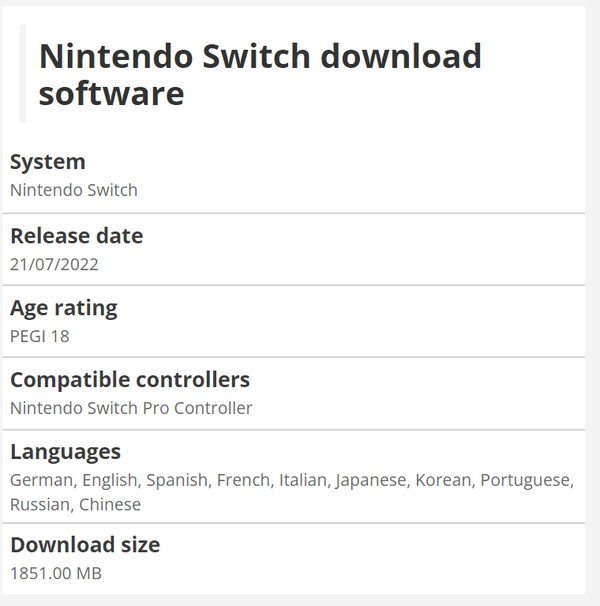Click the 'Release date' label
Image resolution: width=600 pixels, height=606 pixels.
tap(77, 236)
